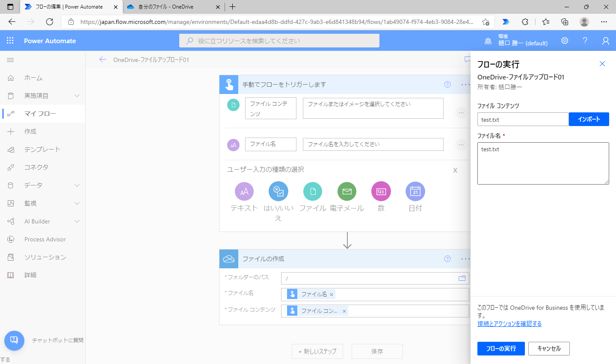Viewport: 616px width, 364px height.
Task: Focus the resource search box
Action: click(x=279, y=41)
